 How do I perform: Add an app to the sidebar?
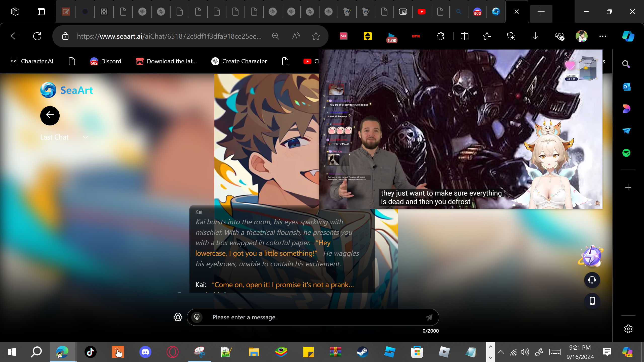[x=628, y=188]
